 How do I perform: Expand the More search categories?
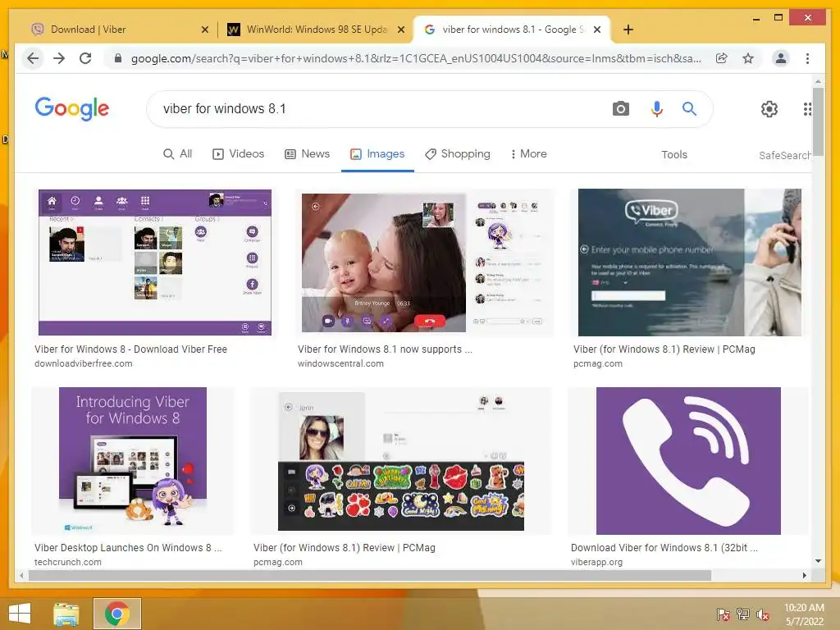pos(528,153)
